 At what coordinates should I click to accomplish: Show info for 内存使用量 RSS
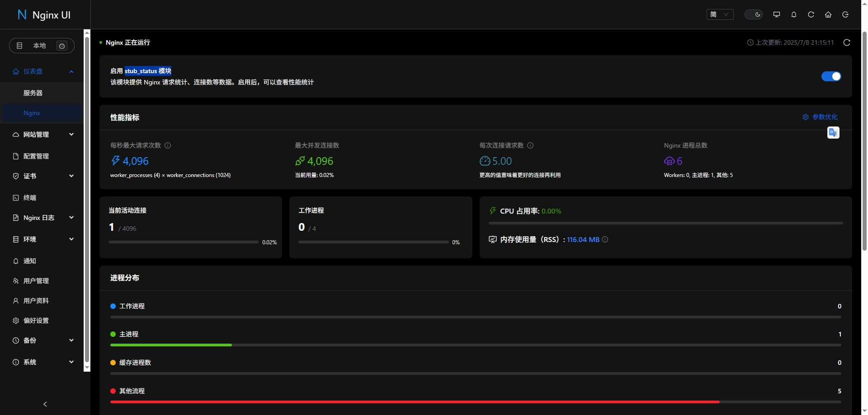605,239
